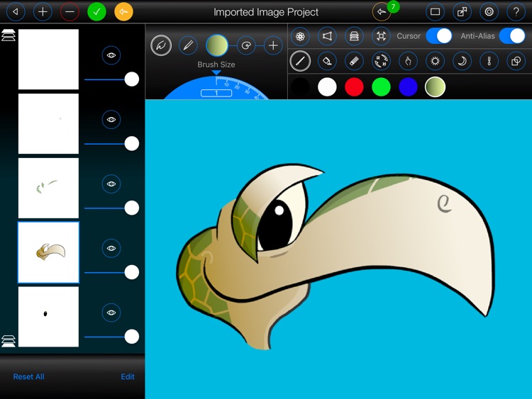
Task: Pick the white color swatch
Action: 327,86
